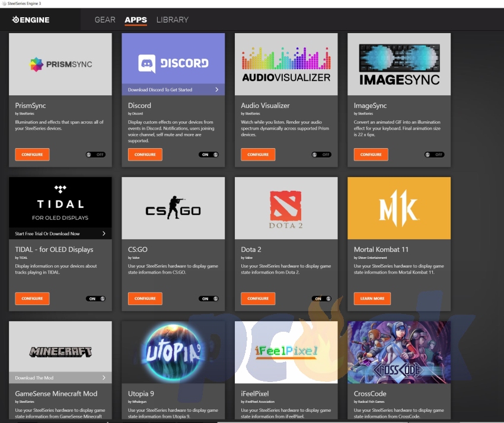
Task: Click the ImageSync keyboard image
Action: point(399,64)
